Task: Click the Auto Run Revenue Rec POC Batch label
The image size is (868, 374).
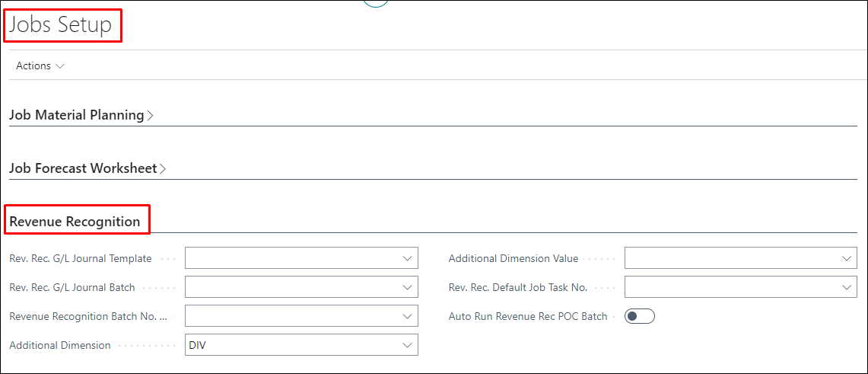Action: [x=528, y=316]
